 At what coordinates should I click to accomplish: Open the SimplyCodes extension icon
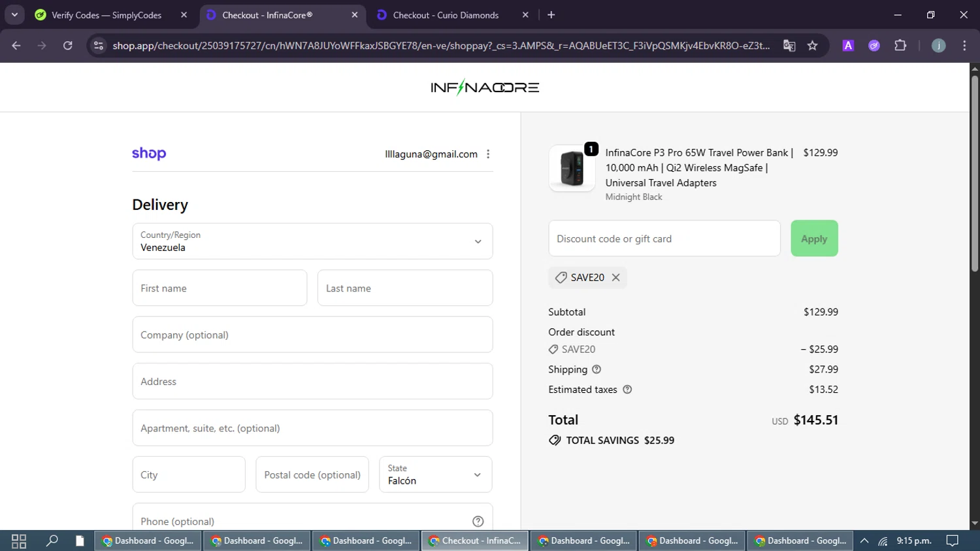pos(874,46)
